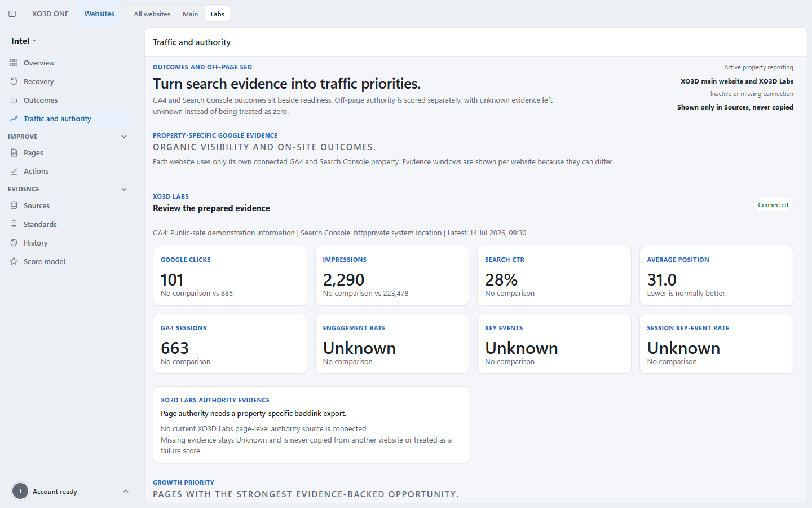Go to Overview in the sidebar

click(68, 63)
